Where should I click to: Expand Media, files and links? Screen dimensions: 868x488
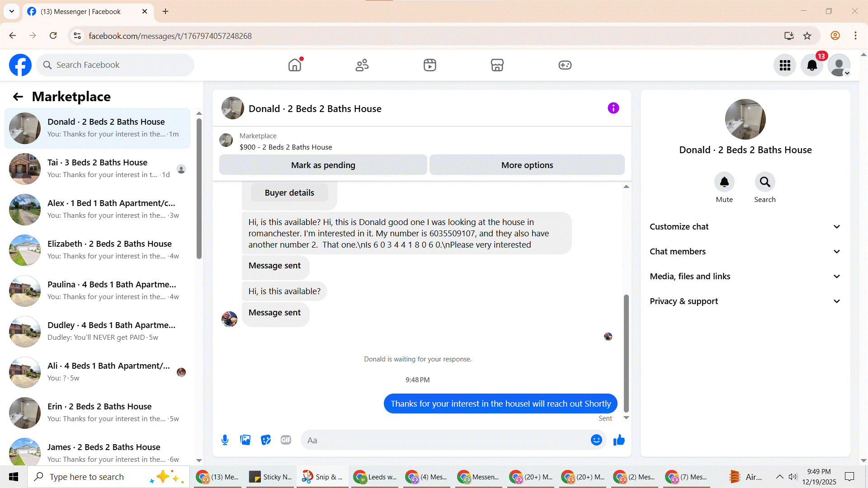(745, 277)
